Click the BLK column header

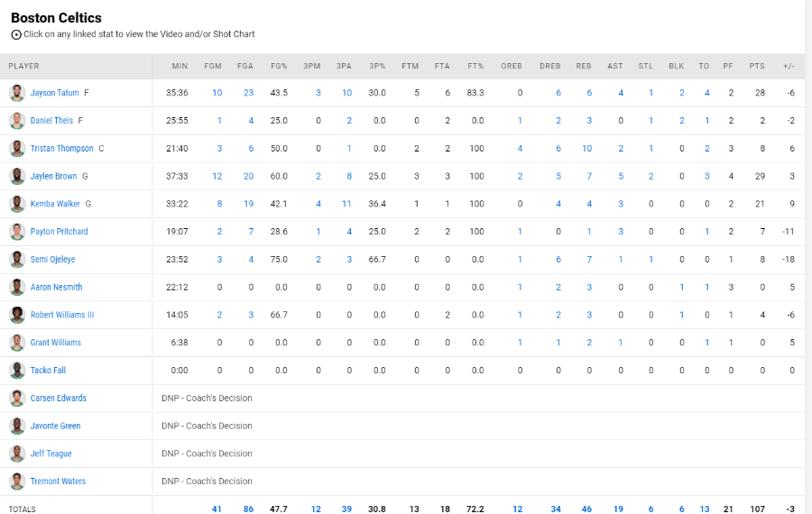677,66
